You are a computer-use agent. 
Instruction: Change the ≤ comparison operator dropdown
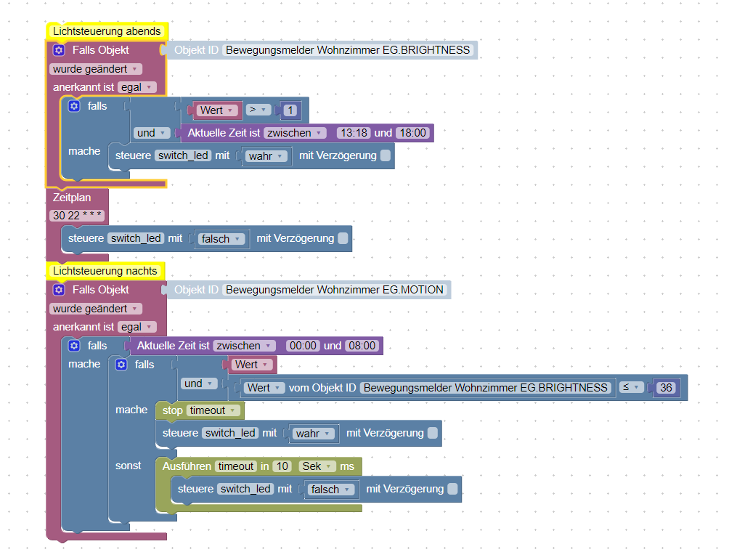631,387
